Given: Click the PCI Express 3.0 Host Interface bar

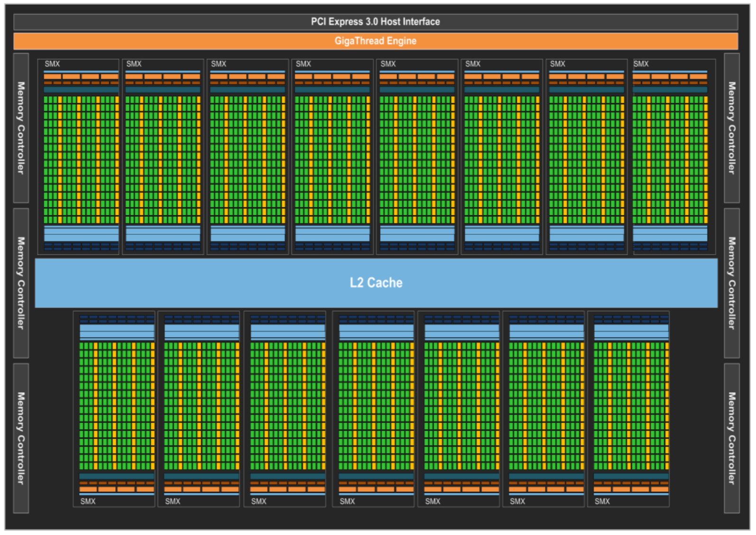Looking at the screenshot, I should pos(376,22).
